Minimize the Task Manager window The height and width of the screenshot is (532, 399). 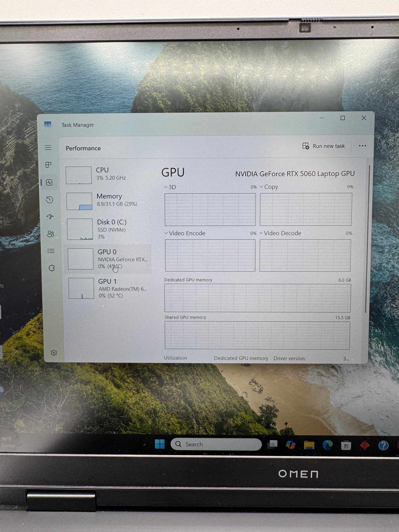pyautogui.click(x=322, y=118)
